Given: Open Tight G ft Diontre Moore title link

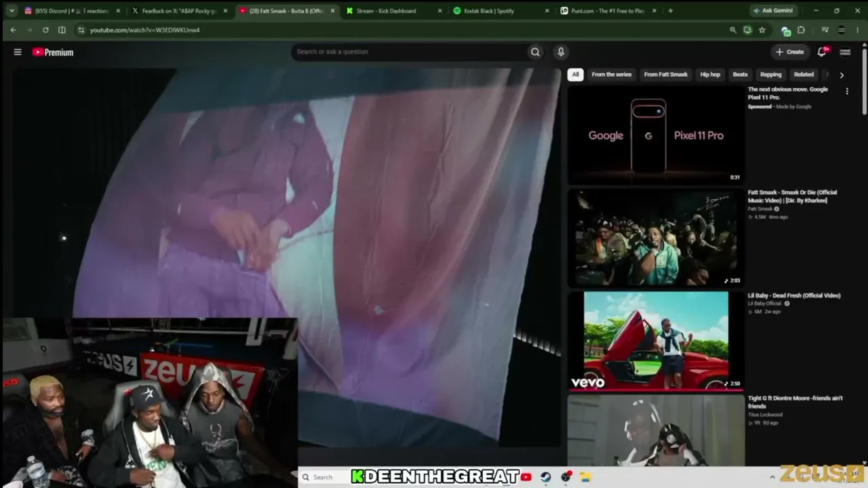Looking at the screenshot, I should [x=795, y=403].
